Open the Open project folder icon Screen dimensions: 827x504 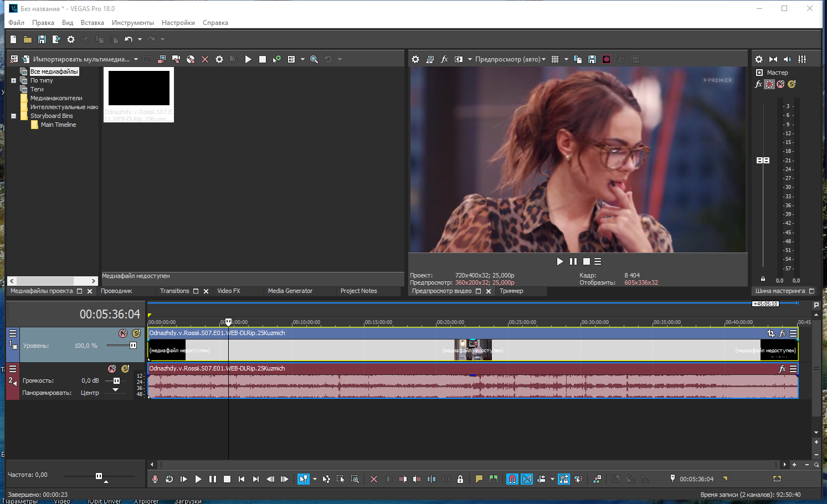[x=28, y=39]
